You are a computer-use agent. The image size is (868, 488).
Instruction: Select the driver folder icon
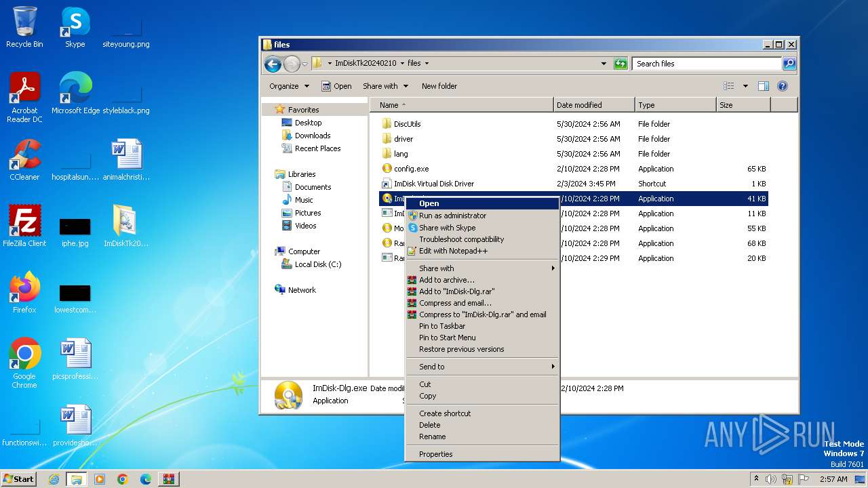387,139
